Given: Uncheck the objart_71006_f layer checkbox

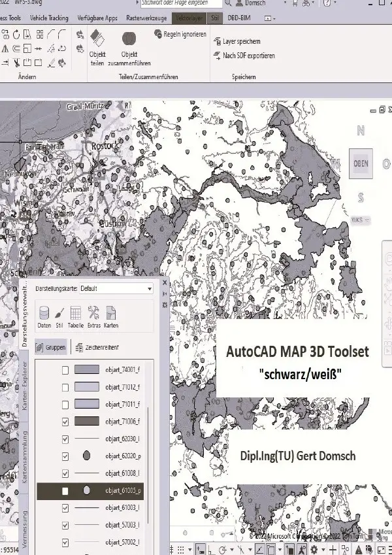Looking at the screenshot, I should click(65, 422).
